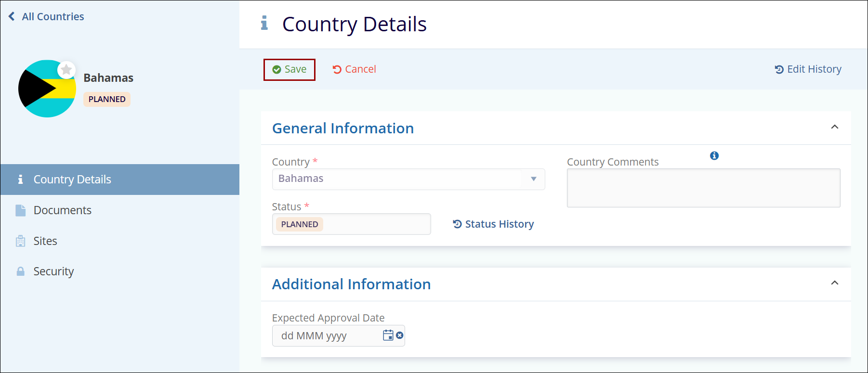Open the Security section
868x373 pixels.
[53, 271]
